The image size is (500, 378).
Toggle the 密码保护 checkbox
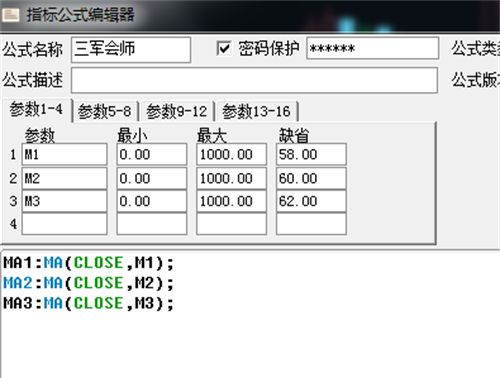pyautogui.click(x=224, y=49)
